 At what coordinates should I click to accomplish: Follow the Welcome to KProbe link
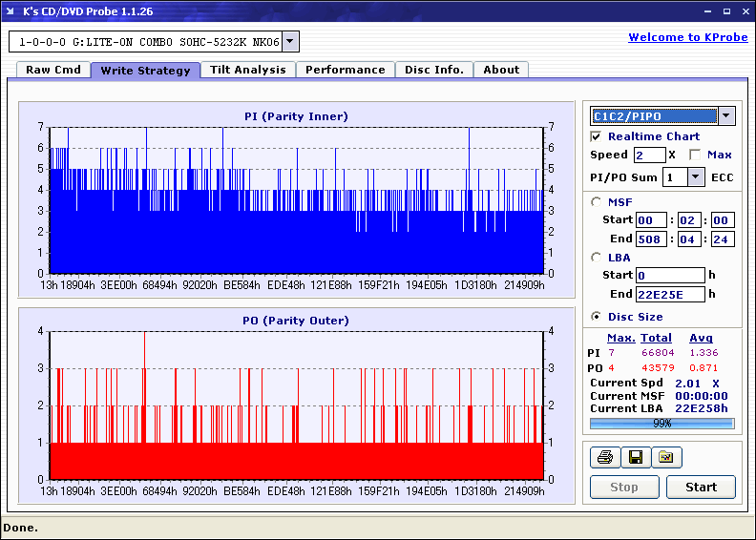(x=685, y=37)
